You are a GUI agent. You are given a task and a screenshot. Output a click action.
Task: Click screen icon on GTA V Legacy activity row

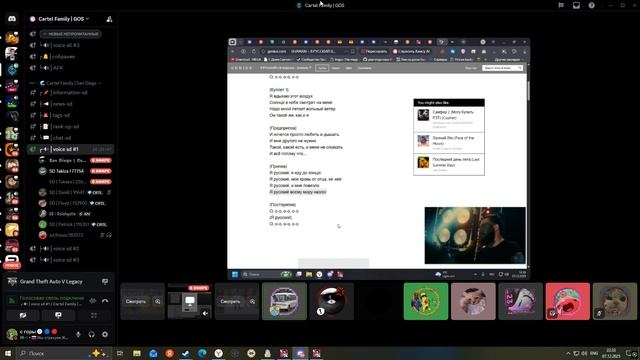[x=105, y=282]
